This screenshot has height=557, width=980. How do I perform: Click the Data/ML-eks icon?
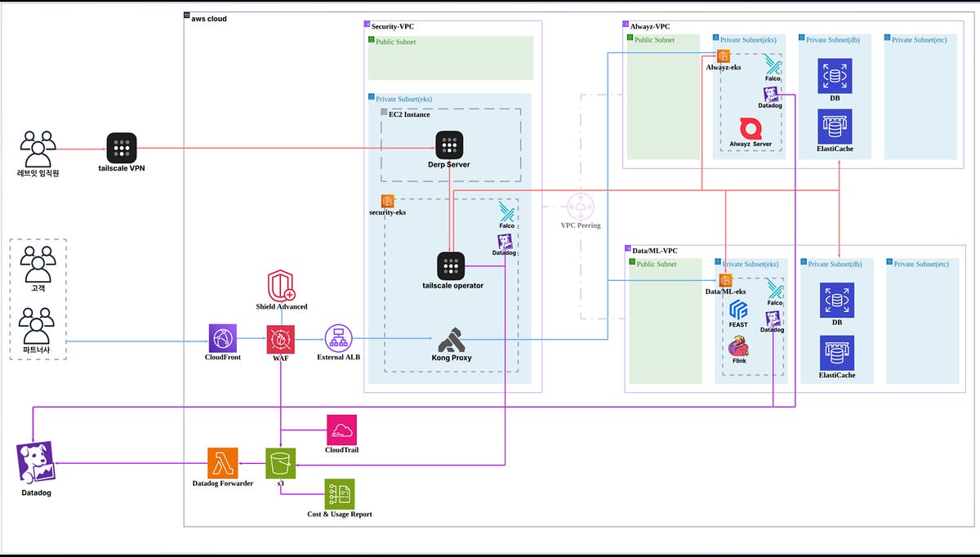pyautogui.click(x=725, y=280)
